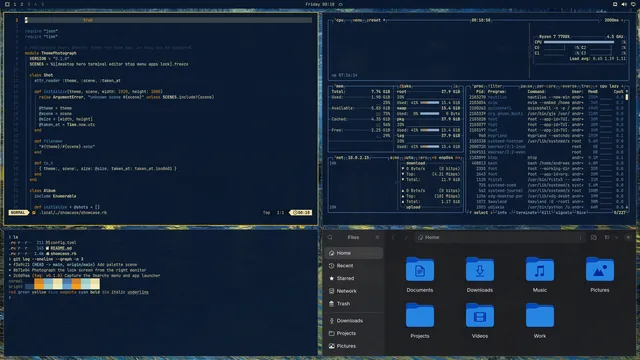Viewport: 640px width, 360px height.
Task: Toggle grid/list view in Files
Action: 607,238
